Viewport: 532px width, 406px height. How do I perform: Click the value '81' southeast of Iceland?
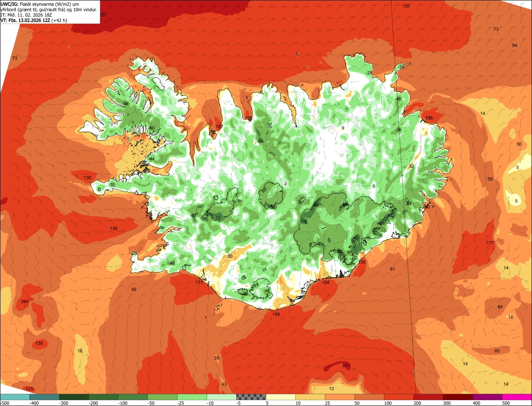coord(392,269)
